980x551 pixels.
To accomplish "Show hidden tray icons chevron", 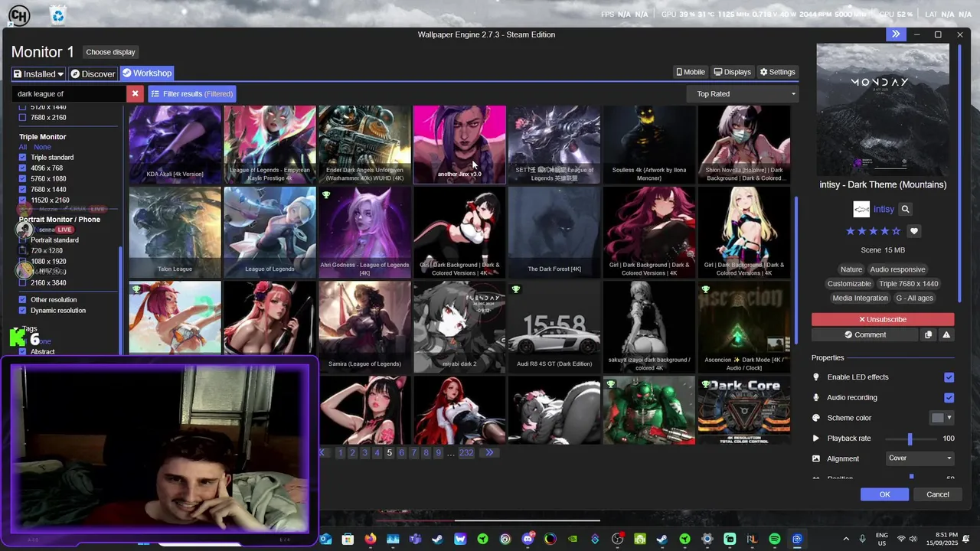I will click(x=846, y=539).
